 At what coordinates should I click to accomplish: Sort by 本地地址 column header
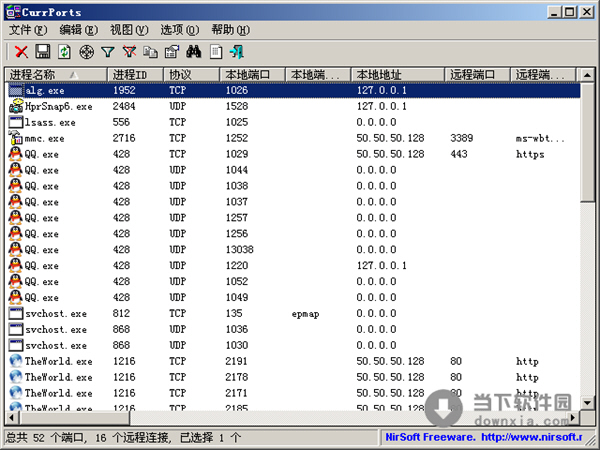pyautogui.click(x=398, y=75)
